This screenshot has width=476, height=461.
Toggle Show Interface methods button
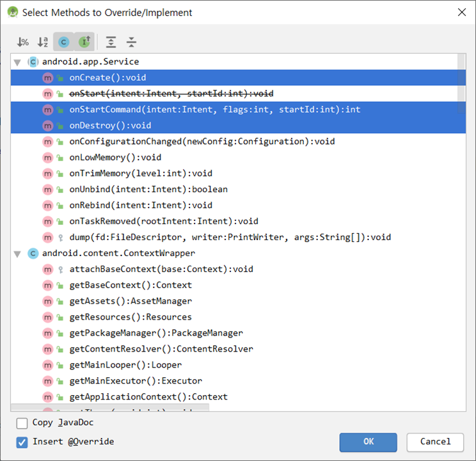point(84,42)
